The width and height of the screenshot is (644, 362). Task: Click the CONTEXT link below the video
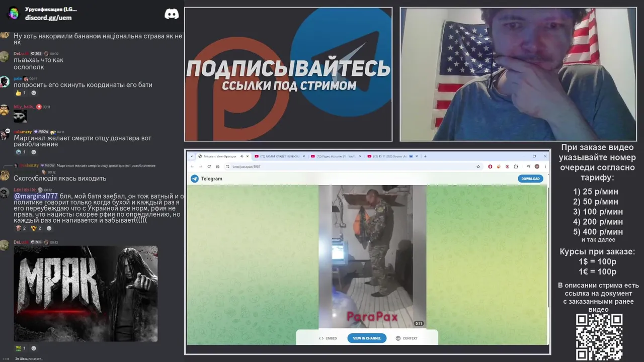click(407, 338)
